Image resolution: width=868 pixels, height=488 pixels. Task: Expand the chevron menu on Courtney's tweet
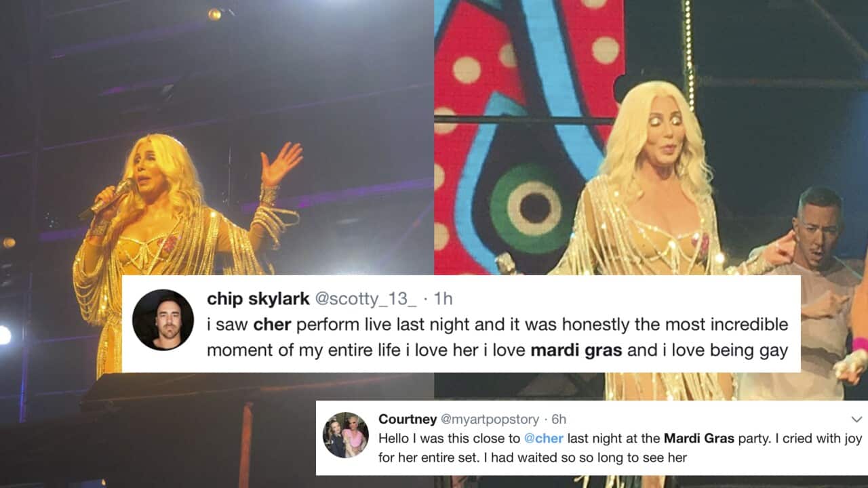pyautogui.click(x=856, y=419)
